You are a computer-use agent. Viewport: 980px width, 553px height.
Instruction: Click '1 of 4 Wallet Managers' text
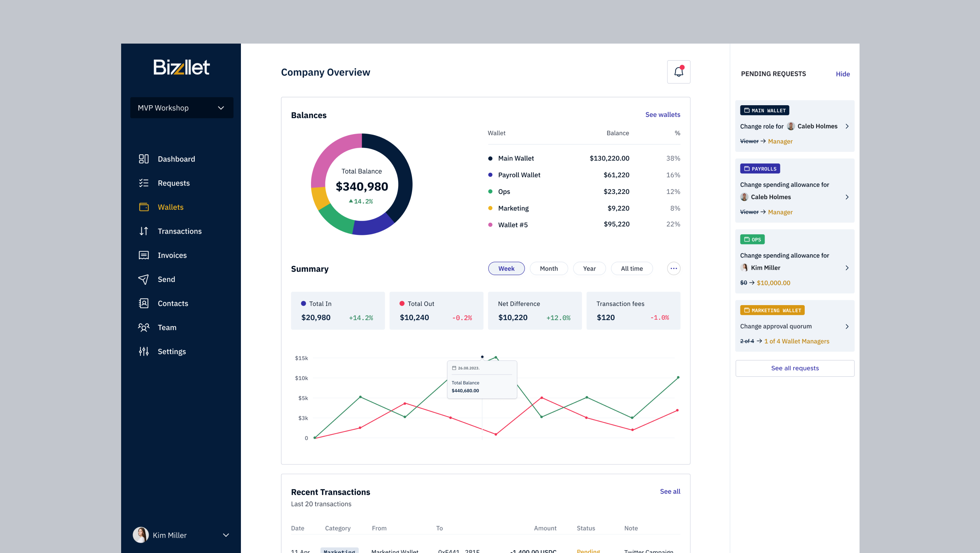[796, 341]
